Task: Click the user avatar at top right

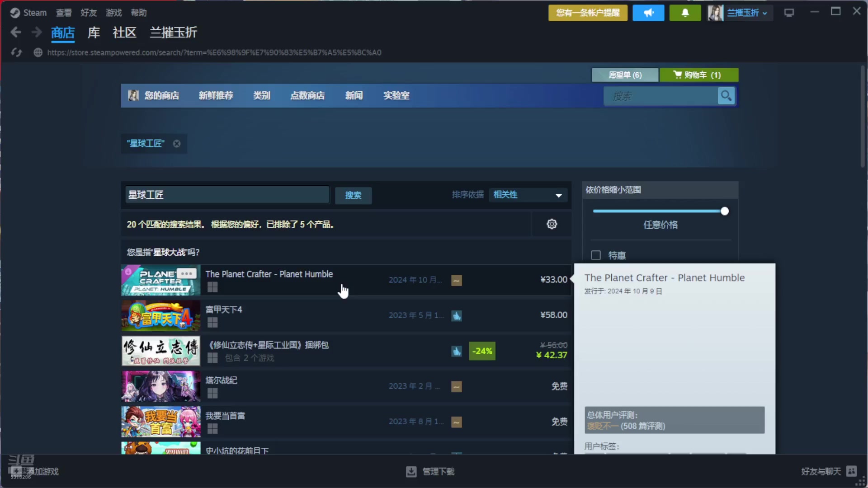Action: (x=715, y=13)
